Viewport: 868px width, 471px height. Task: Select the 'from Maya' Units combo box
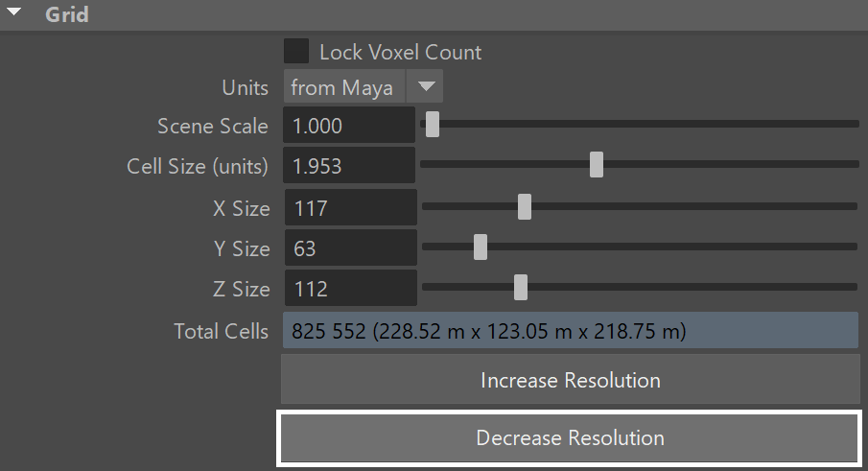364,86
